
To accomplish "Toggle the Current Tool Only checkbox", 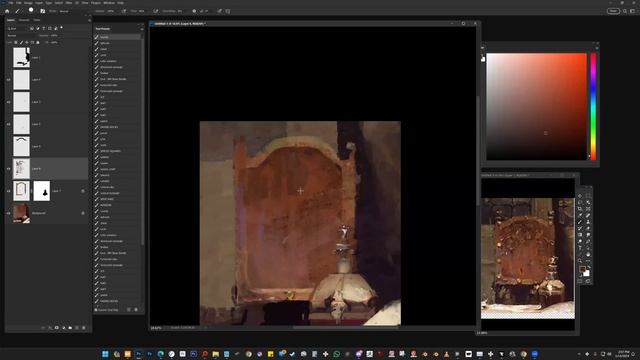I will point(96,310).
